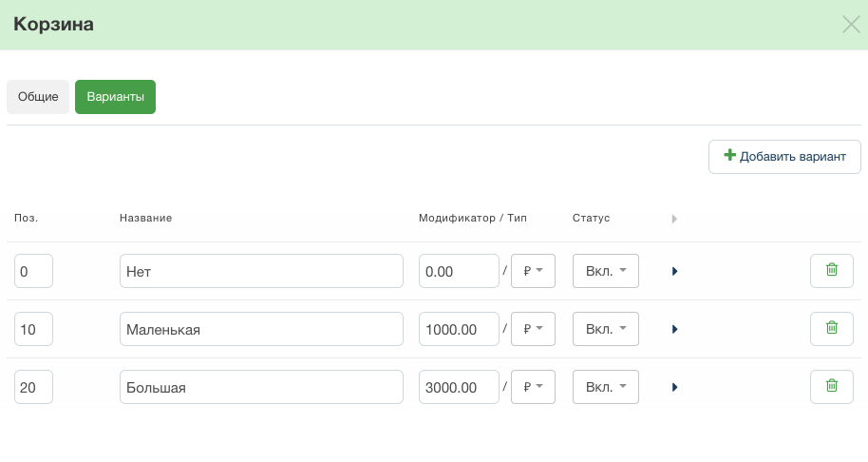Viewport: 868px width, 462px height.
Task: Click the modifier field 3000.00
Action: [459, 387]
